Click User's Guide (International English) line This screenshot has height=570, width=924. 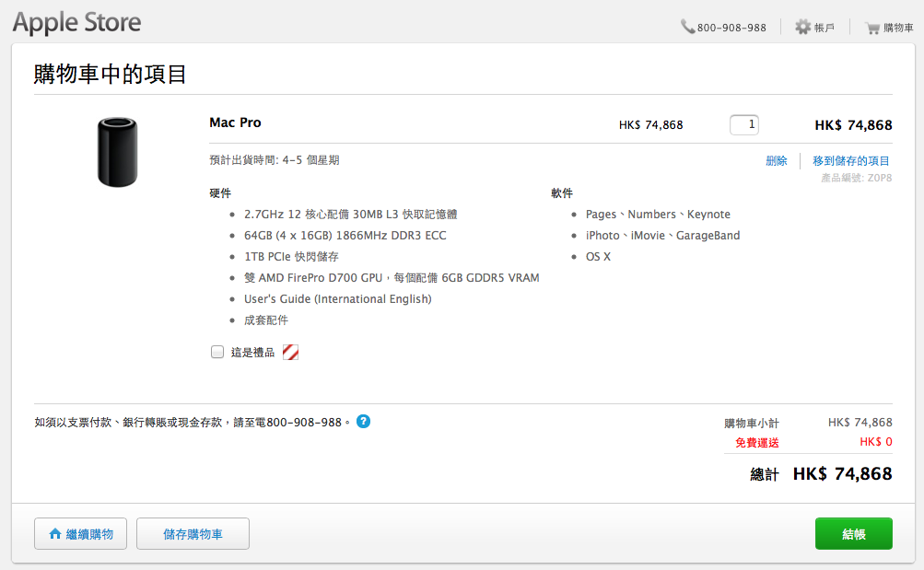(x=338, y=299)
